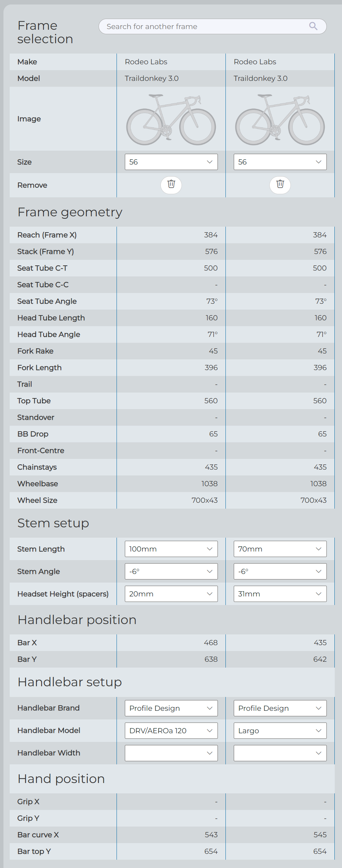Open the 100mm Stem Length dropdown
The width and height of the screenshot is (342, 868).
tap(171, 549)
